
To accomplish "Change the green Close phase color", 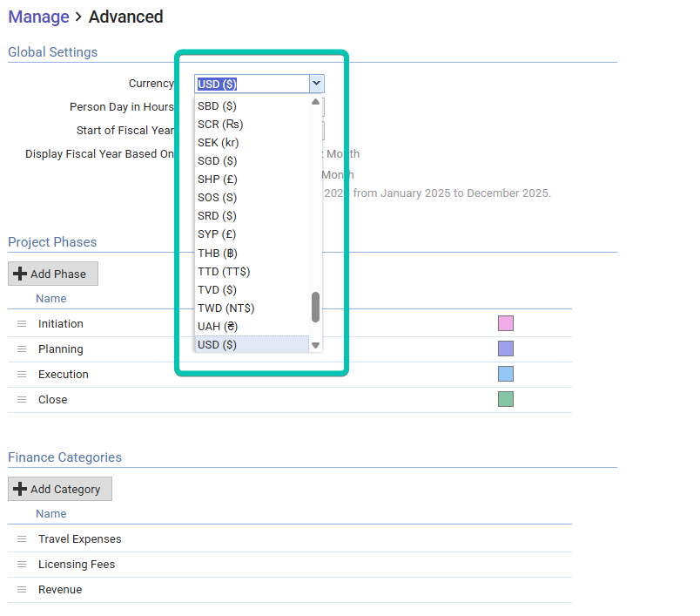I will [506, 399].
